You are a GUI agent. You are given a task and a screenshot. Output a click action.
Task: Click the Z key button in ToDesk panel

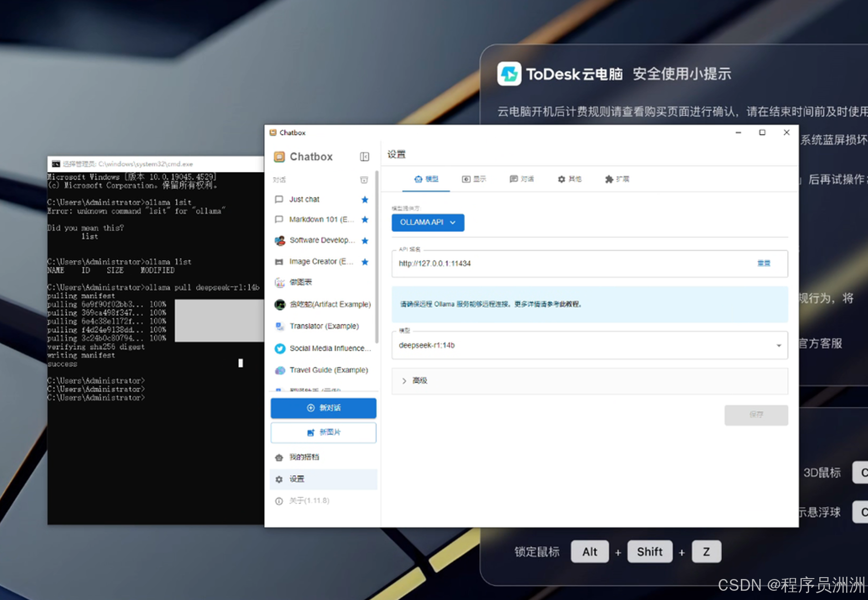point(706,552)
